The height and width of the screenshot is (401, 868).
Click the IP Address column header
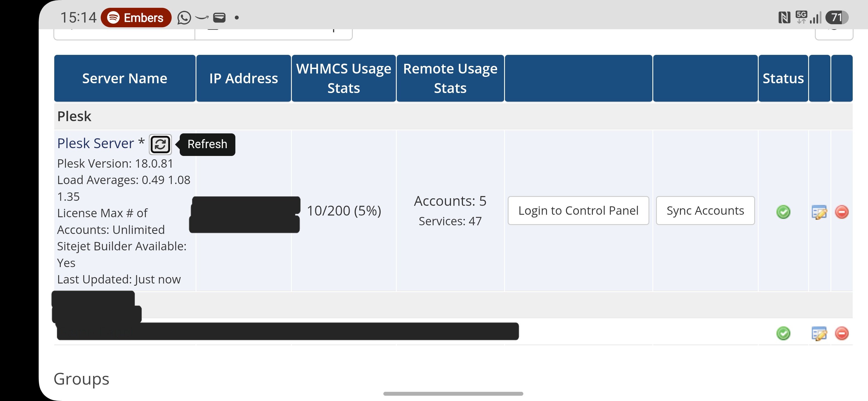[x=244, y=78]
